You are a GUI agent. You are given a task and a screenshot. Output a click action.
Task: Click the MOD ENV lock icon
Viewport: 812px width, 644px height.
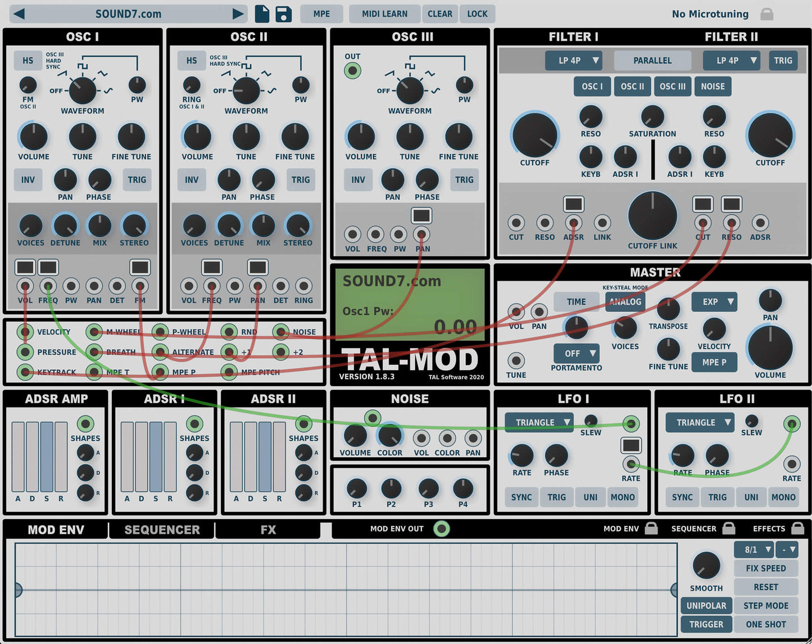coord(651,528)
